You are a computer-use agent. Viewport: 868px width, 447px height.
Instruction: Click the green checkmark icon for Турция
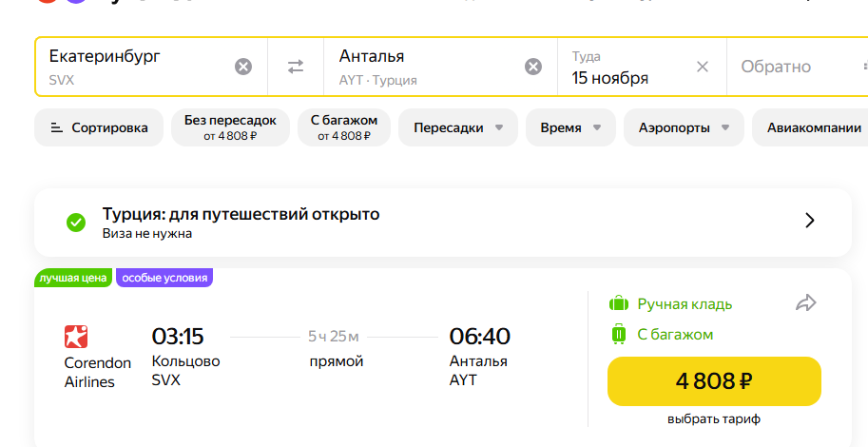[76, 223]
